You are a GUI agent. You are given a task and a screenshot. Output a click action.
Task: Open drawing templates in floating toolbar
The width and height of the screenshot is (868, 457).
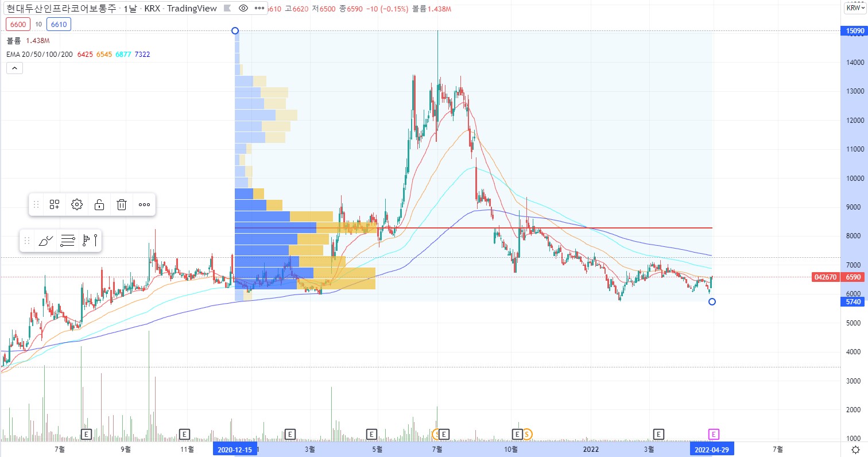(55, 204)
